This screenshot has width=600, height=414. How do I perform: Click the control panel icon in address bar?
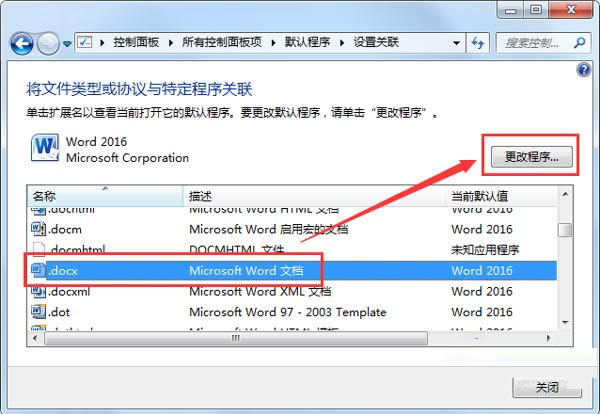86,43
